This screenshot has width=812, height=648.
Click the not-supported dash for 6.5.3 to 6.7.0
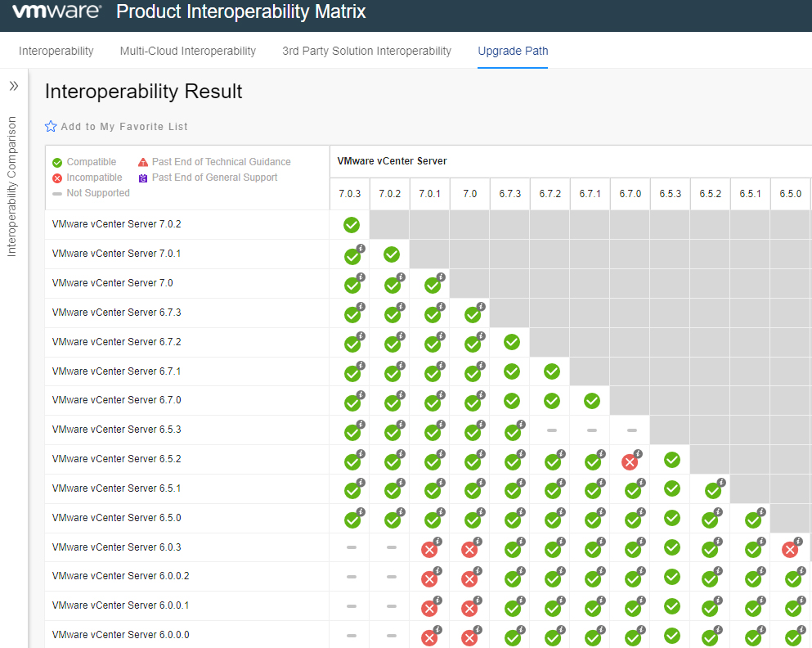point(632,430)
